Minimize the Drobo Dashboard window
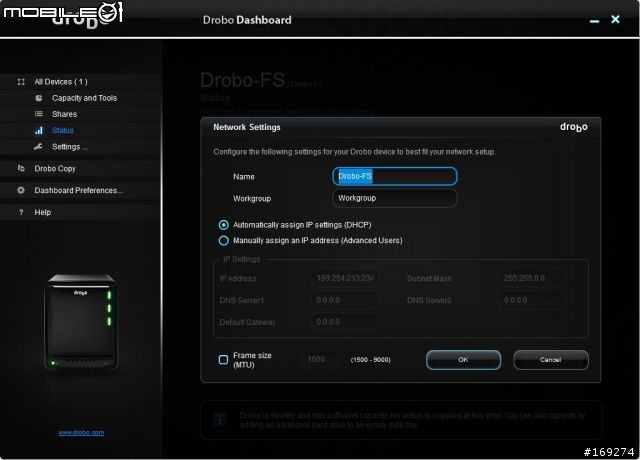640x460 pixels. [595, 21]
